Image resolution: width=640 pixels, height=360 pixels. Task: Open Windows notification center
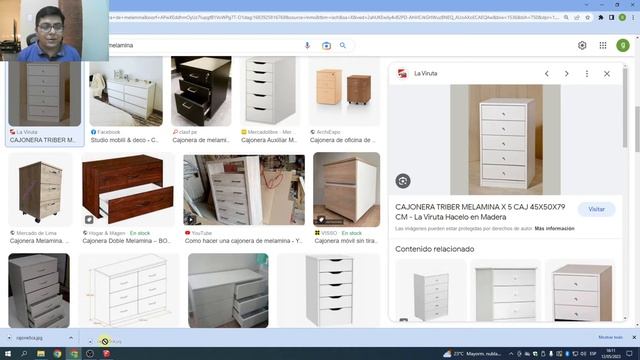(629, 353)
